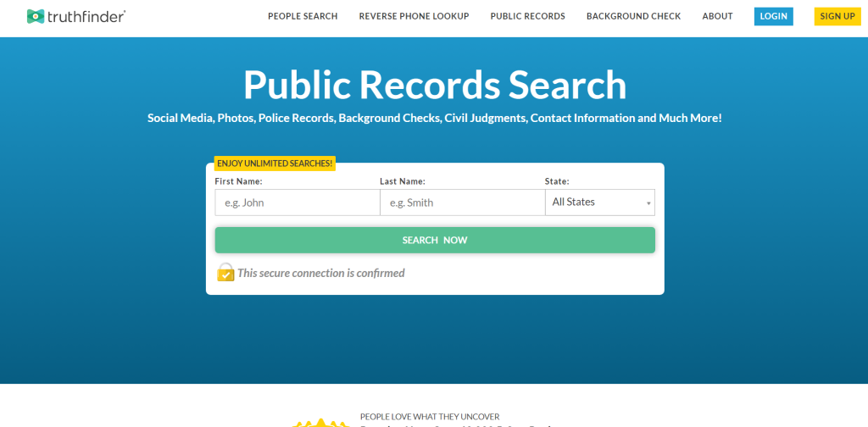This screenshot has width=868, height=427.
Task: Click People Love What They Uncover text
Action: (x=430, y=416)
